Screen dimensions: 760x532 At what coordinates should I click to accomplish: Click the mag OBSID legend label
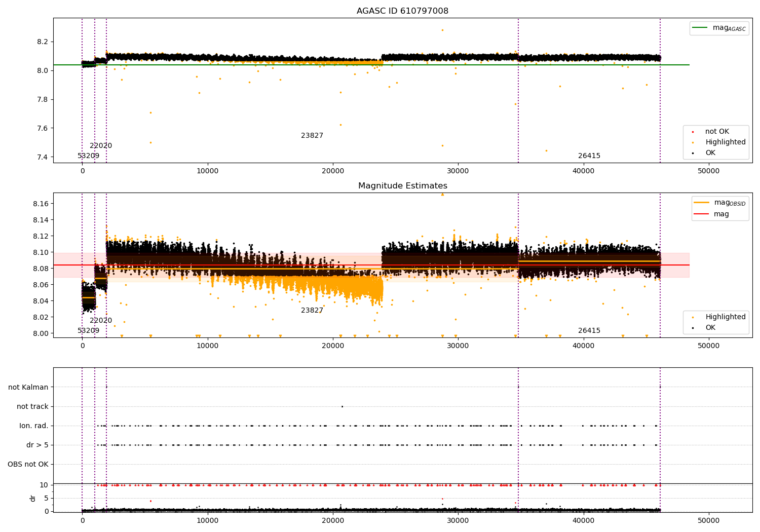click(730, 203)
